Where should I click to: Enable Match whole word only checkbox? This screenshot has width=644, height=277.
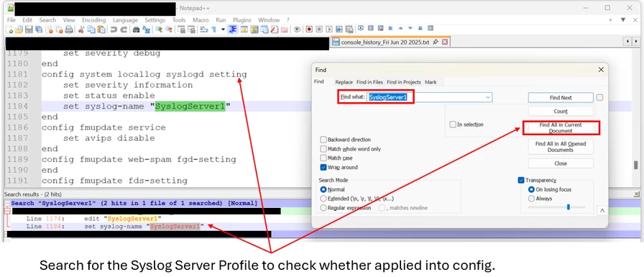click(x=323, y=149)
